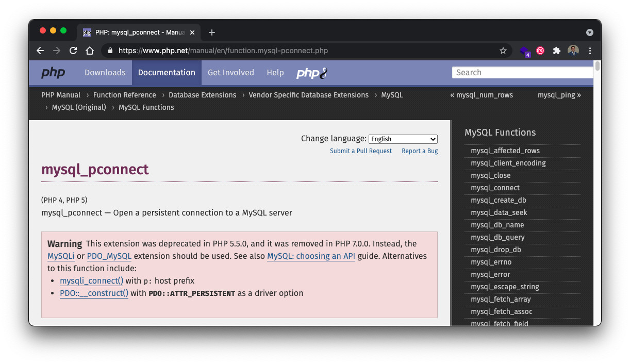Open the Downloads menu item

coord(105,73)
